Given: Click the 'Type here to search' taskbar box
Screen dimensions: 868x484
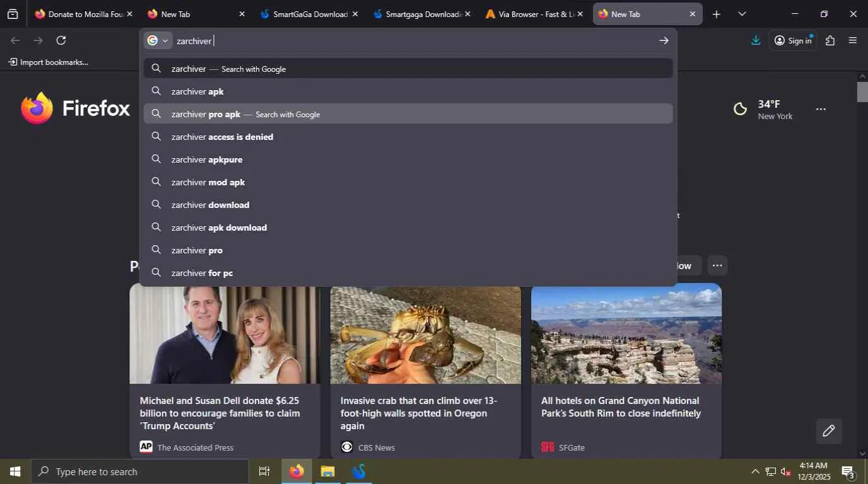Looking at the screenshot, I should pos(139,471).
